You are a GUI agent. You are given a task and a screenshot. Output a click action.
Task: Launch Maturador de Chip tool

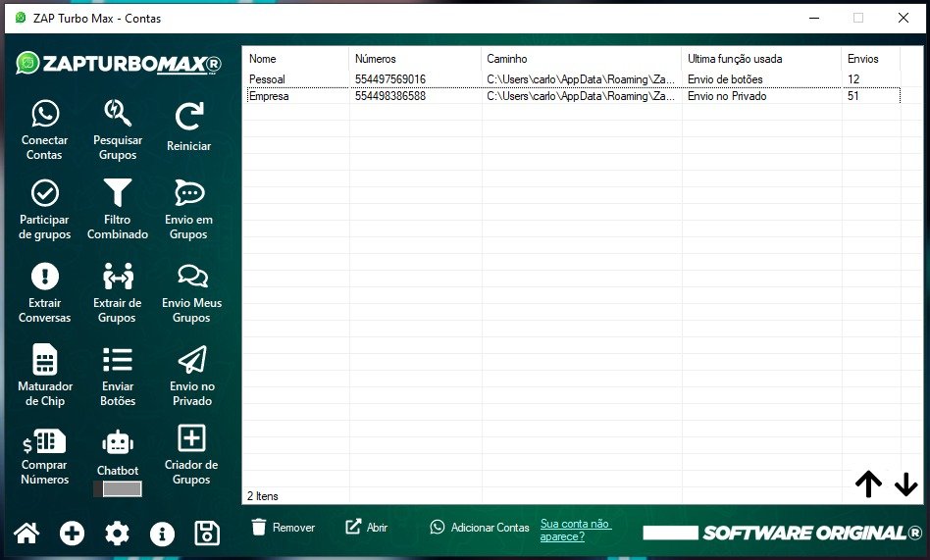click(x=44, y=360)
